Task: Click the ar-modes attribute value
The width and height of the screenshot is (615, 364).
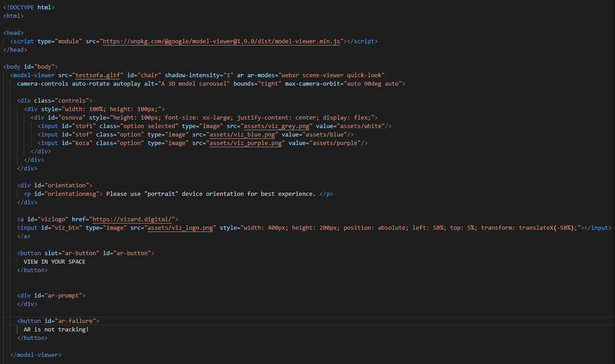Action: point(332,75)
